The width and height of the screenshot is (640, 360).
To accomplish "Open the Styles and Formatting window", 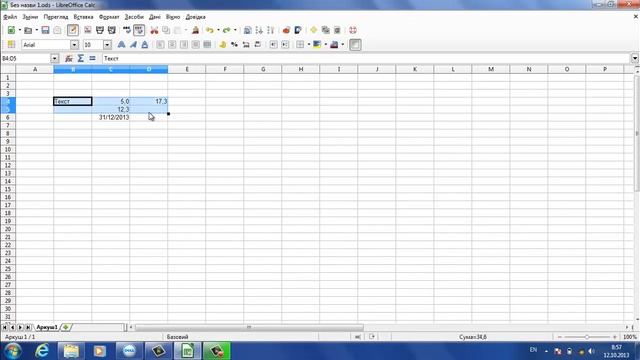I will [11, 44].
